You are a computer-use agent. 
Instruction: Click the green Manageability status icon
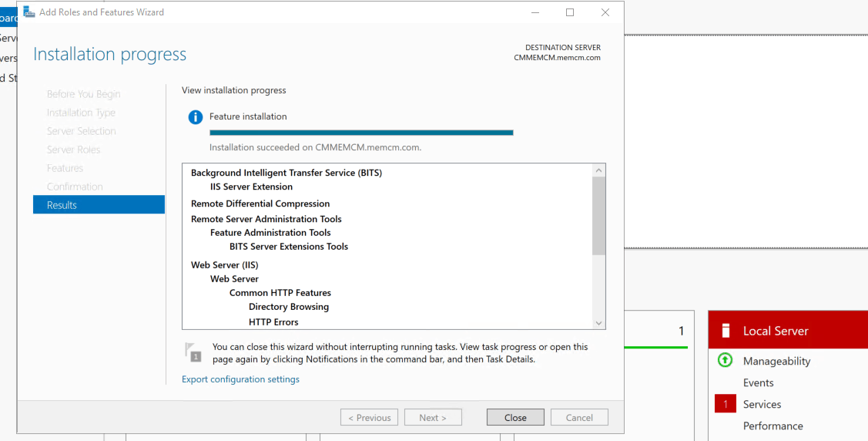click(x=725, y=360)
